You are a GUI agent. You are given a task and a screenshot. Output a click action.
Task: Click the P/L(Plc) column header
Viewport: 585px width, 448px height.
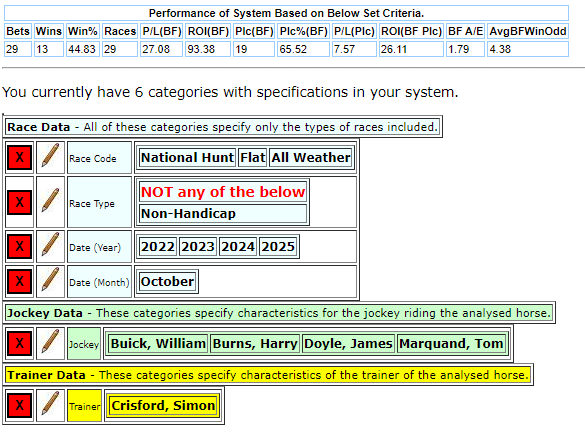pyautogui.click(x=354, y=31)
